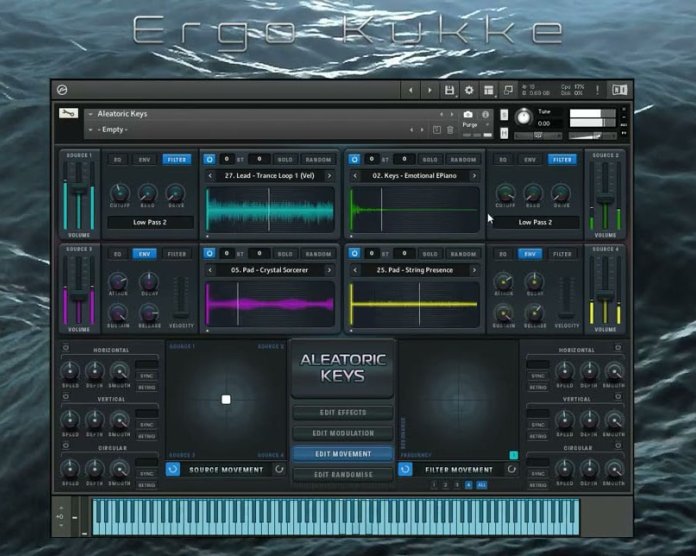Click Trance Loop cyan waveform display
This screenshot has width=696, height=556.
(x=270, y=209)
